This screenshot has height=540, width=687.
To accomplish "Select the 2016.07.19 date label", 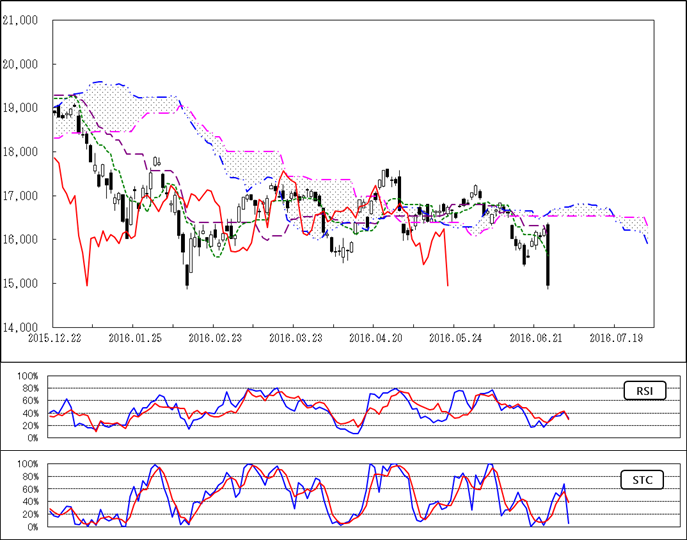I will coord(614,339).
